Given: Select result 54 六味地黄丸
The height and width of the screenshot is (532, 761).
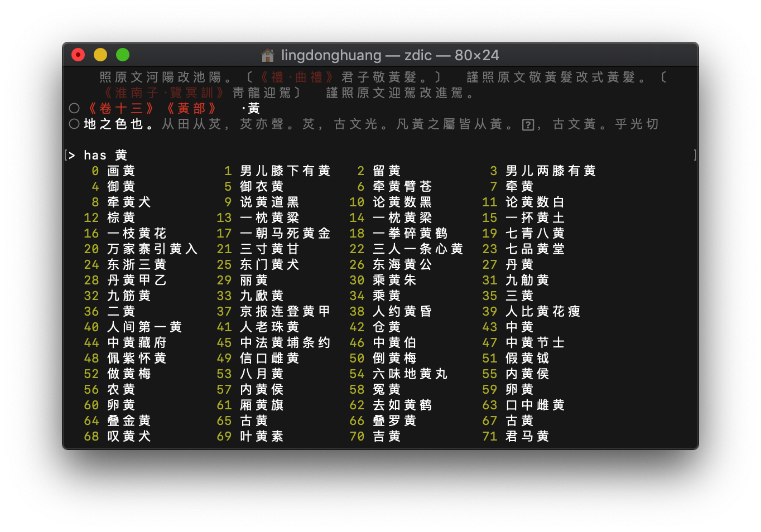Looking at the screenshot, I should (410, 374).
